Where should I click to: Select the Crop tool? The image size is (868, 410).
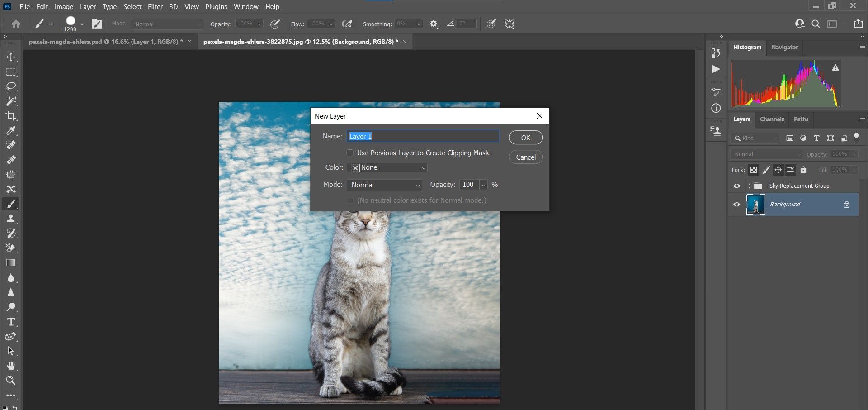[x=11, y=116]
